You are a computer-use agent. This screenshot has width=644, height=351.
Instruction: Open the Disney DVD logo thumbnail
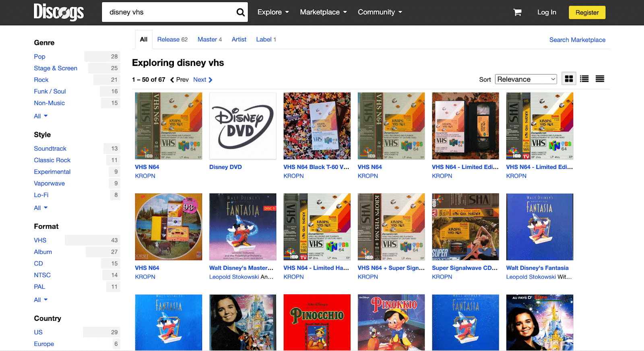(243, 126)
